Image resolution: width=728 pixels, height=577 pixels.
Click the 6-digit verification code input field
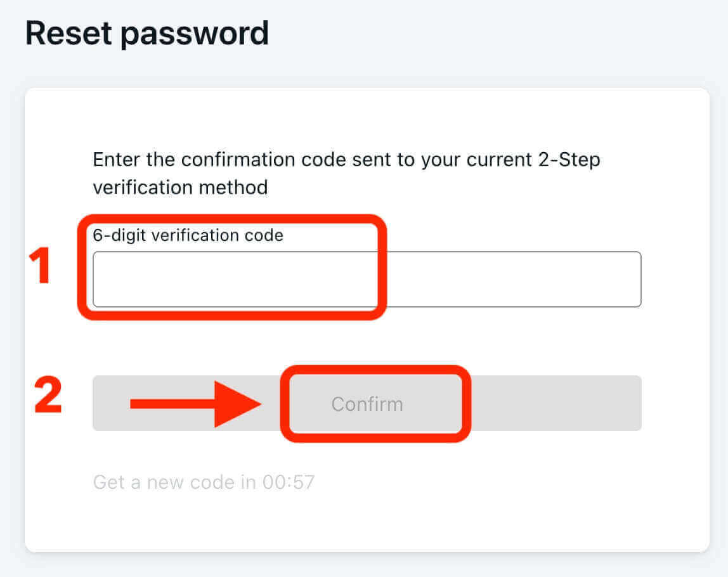368,279
